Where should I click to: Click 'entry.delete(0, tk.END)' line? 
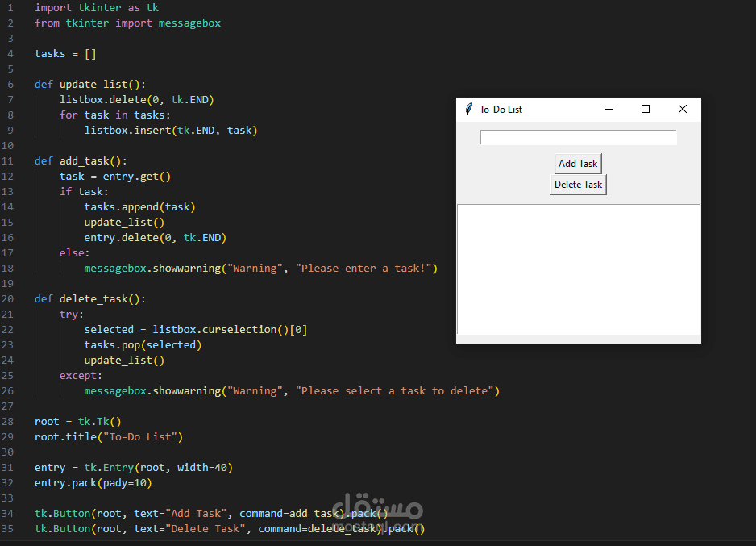tap(156, 238)
